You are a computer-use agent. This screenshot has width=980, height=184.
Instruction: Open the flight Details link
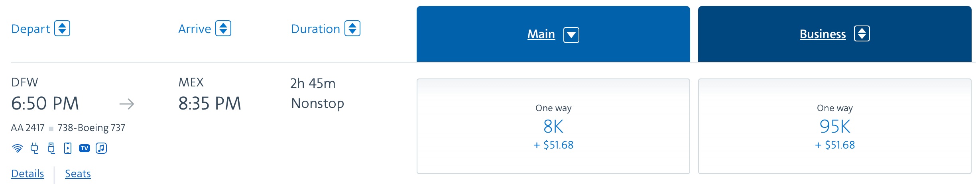[28, 174]
